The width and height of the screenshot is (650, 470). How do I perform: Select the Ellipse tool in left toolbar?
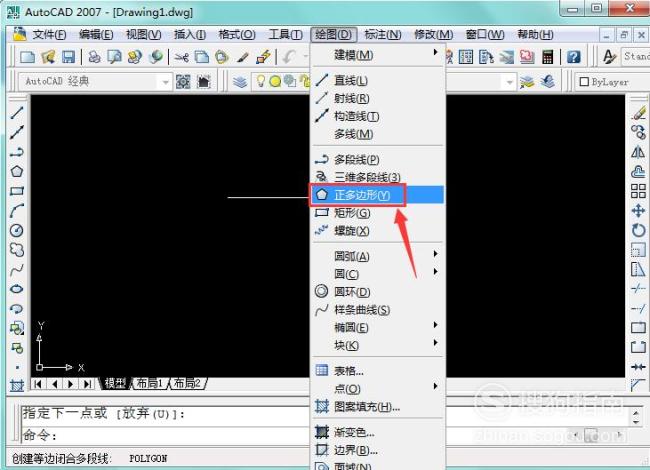coord(17,289)
